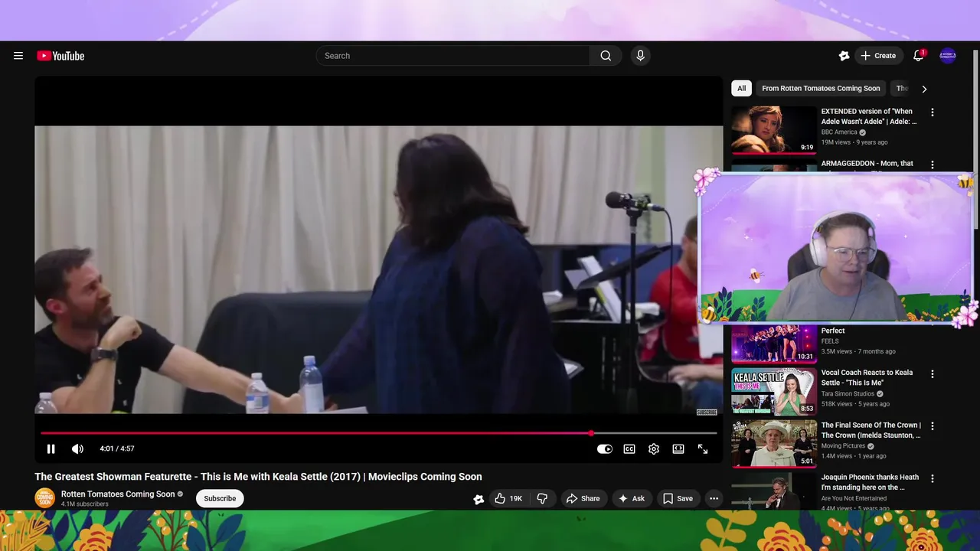Subscribe to Rotten Tomatoes Coming Soon
Image resolution: width=980 pixels, height=551 pixels.
point(220,498)
